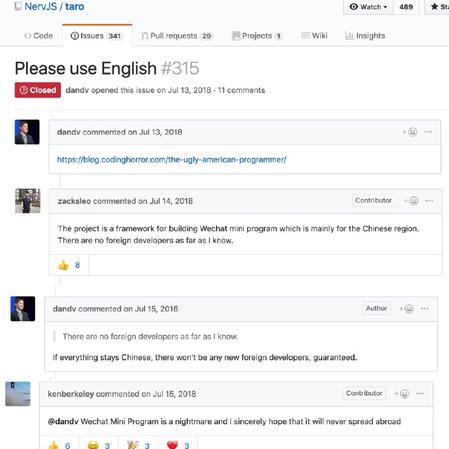
Task: Click the 11 comments text
Action: [241, 90]
